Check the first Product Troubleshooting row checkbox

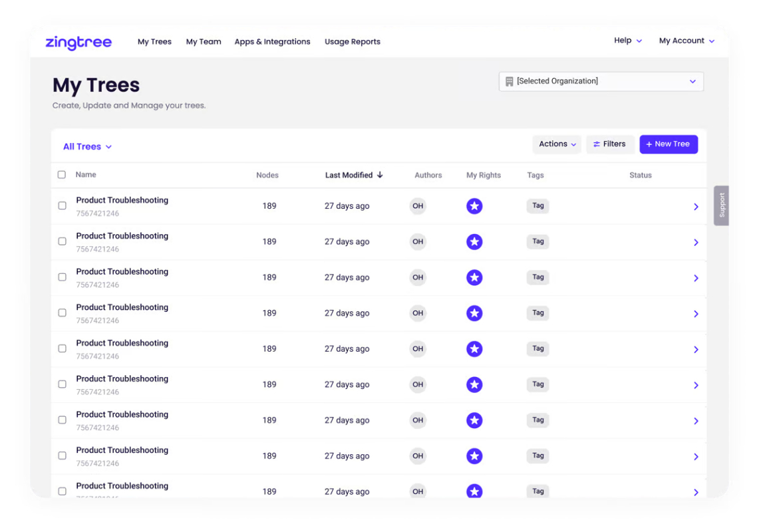(x=62, y=205)
